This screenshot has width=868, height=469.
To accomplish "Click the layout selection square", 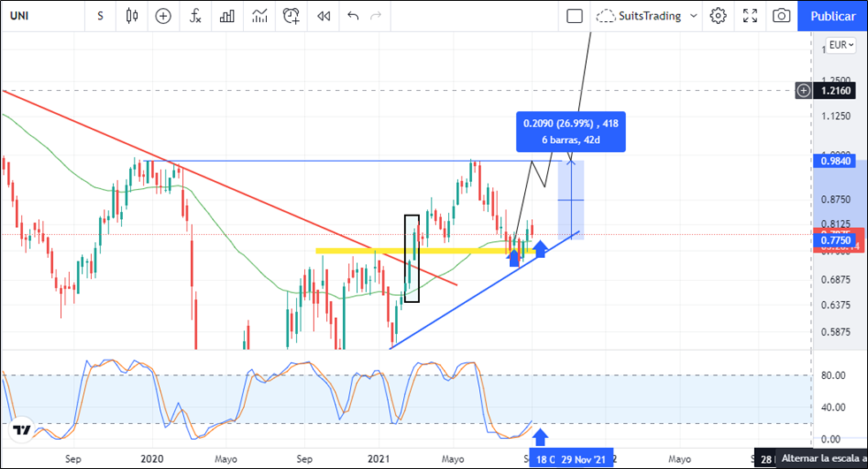I will [575, 16].
